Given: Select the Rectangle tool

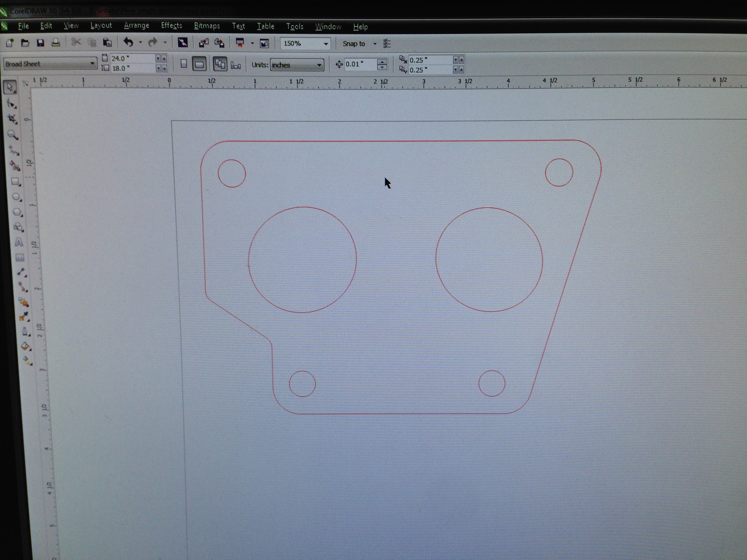Looking at the screenshot, I should 16,182.
